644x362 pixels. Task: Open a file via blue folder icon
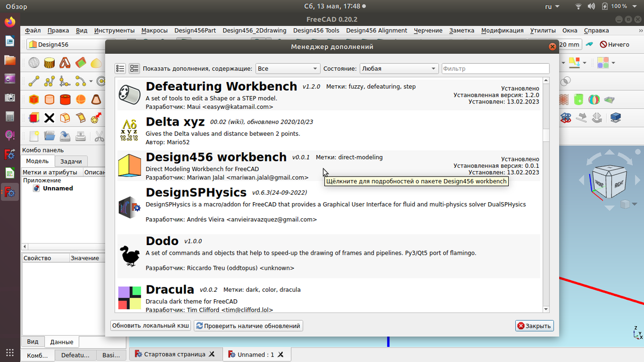49,136
